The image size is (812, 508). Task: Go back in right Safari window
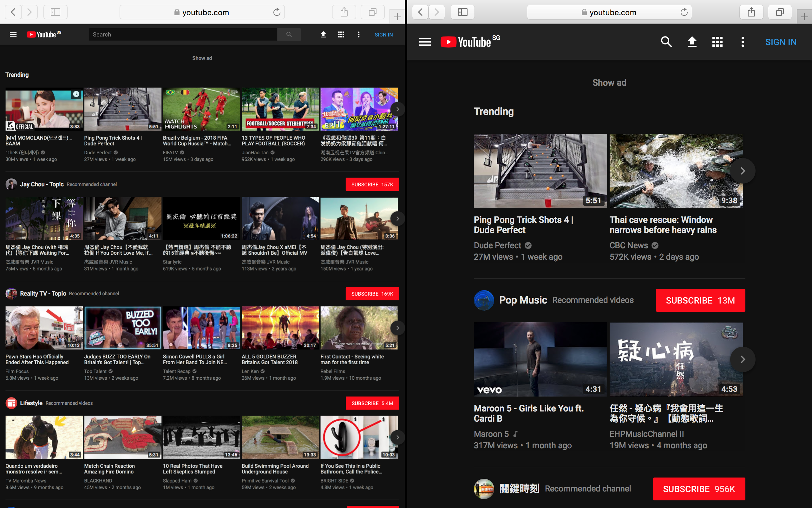coord(420,12)
